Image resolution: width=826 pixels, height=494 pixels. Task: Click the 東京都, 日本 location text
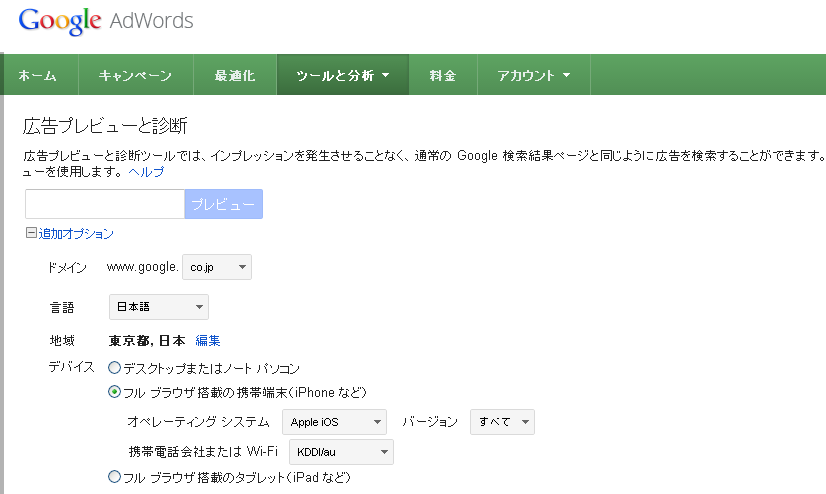click(x=147, y=341)
